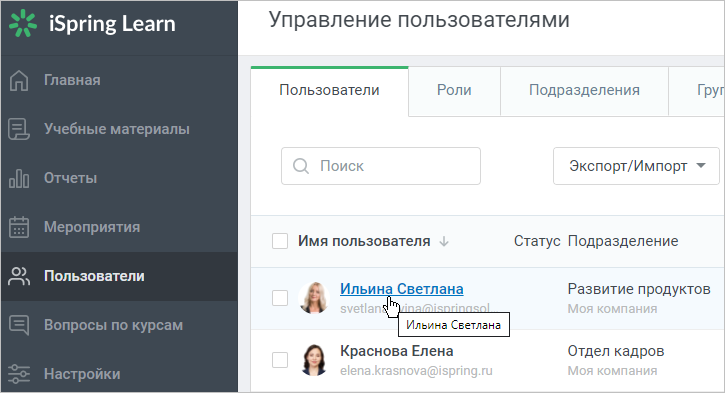Click the document icon for Учебные материалы
Image resolution: width=725 pixels, height=393 pixels.
pyautogui.click(x=19, y=129)
